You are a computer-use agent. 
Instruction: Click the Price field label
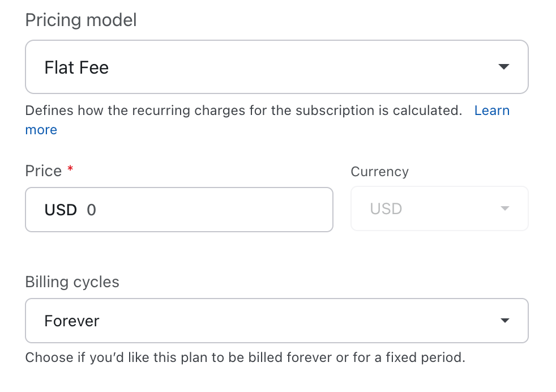pos(44,171)
